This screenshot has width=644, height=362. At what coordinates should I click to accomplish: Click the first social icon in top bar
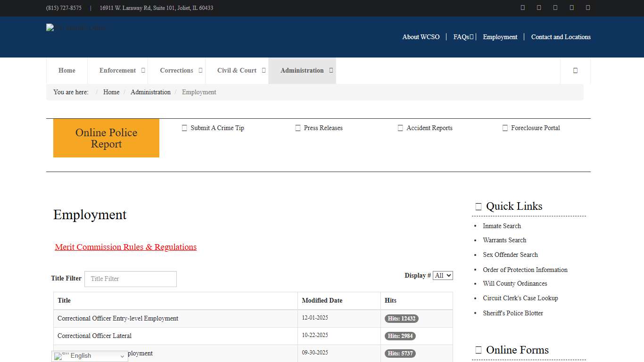[x=522, y=8]
